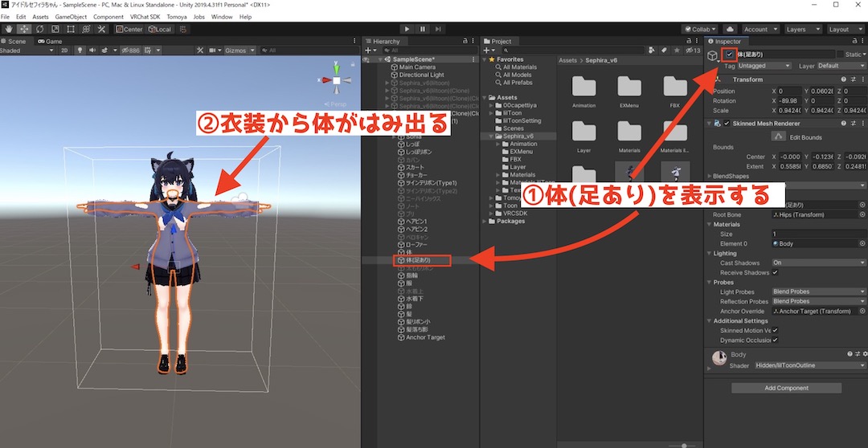Toggle scene audio speaker icon
This screenshot has width=868, height=448.
click(92, 51)
